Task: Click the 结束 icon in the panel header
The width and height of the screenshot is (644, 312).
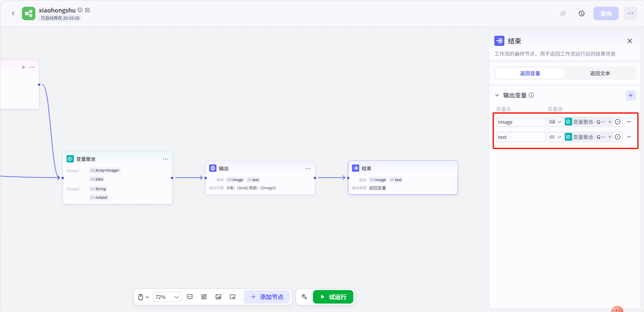Action: (499, 41)
